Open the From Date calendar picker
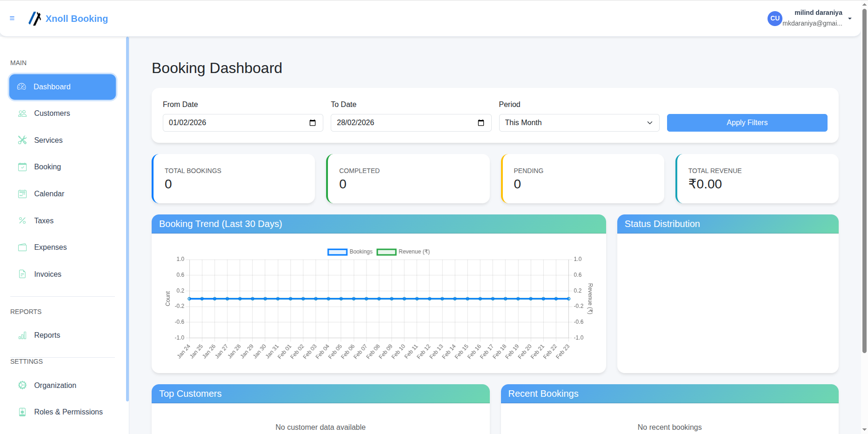 [x=313, y=122]
